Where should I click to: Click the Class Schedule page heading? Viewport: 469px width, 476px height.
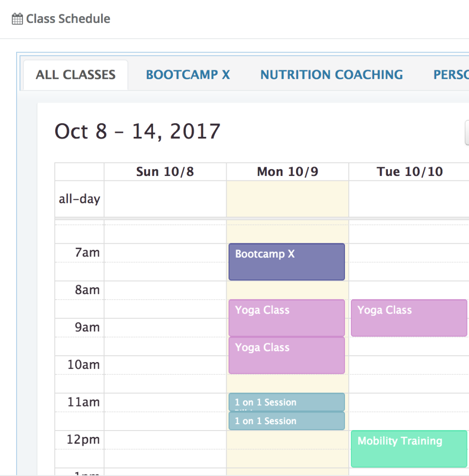pyautogui.click(x=68, y=19)
